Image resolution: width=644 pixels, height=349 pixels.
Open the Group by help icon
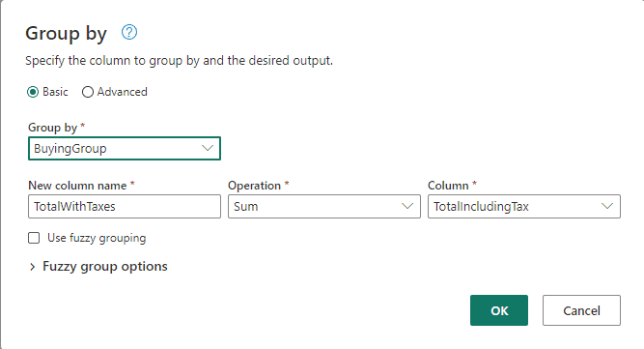click(x=129, y=32)
